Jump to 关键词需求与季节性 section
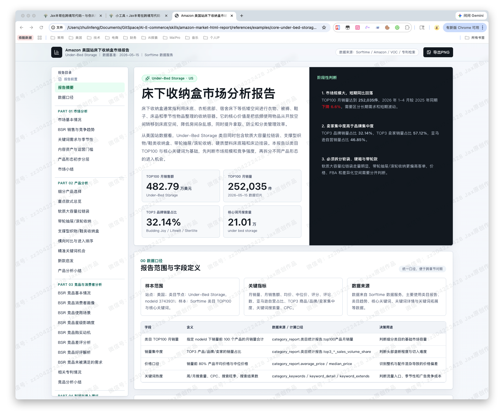 click(90, 139)
